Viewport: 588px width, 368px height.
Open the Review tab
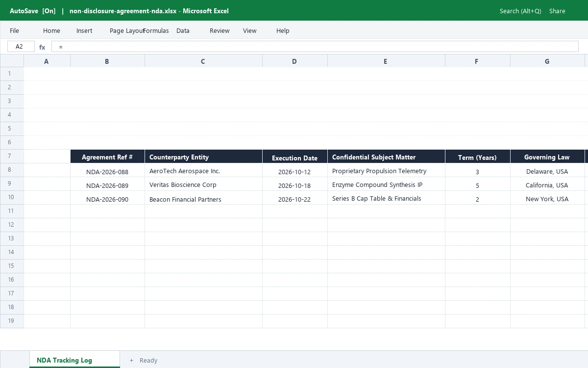220,30
